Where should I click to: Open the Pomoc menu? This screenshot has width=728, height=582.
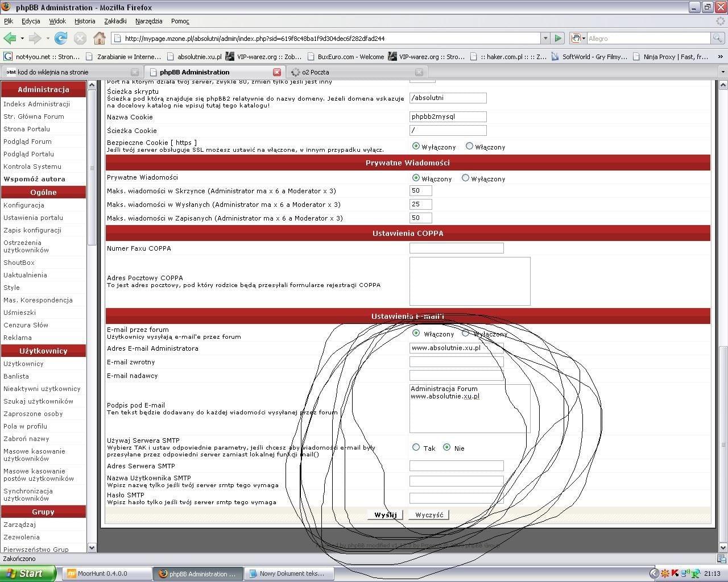point(180,21)
